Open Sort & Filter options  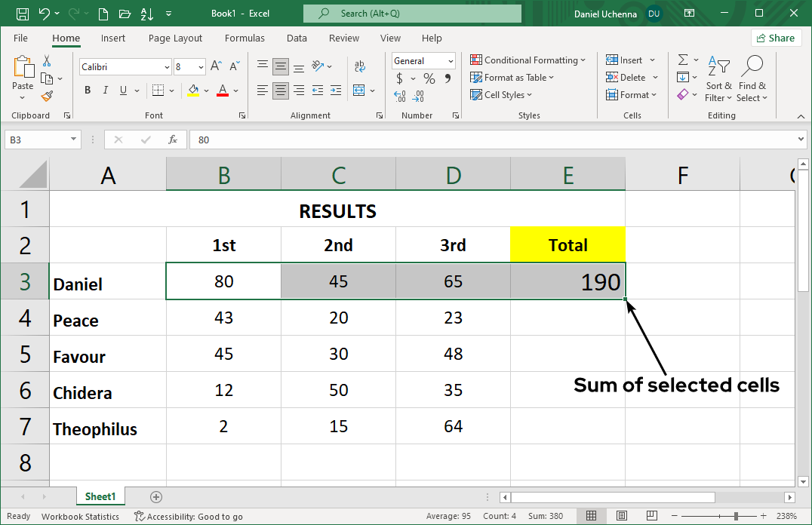717,78
